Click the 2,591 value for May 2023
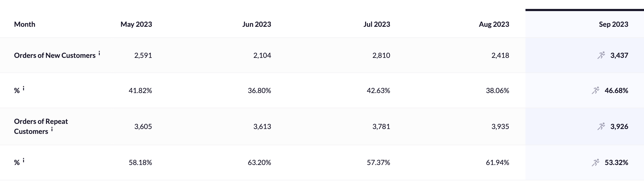Image resolution: width=644 pixels, height=185 pixels. (143, 55)
